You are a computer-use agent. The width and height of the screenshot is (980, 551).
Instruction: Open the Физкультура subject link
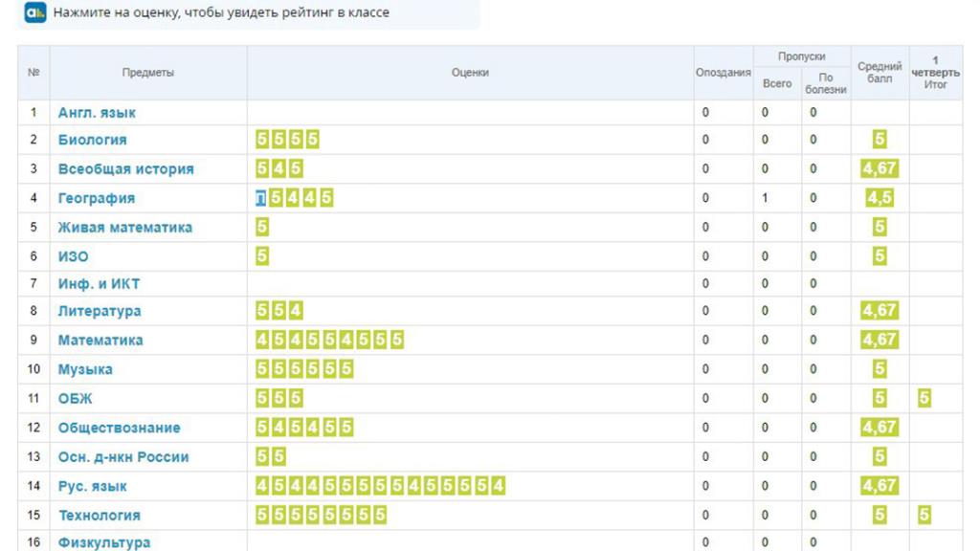click(104, 543)
